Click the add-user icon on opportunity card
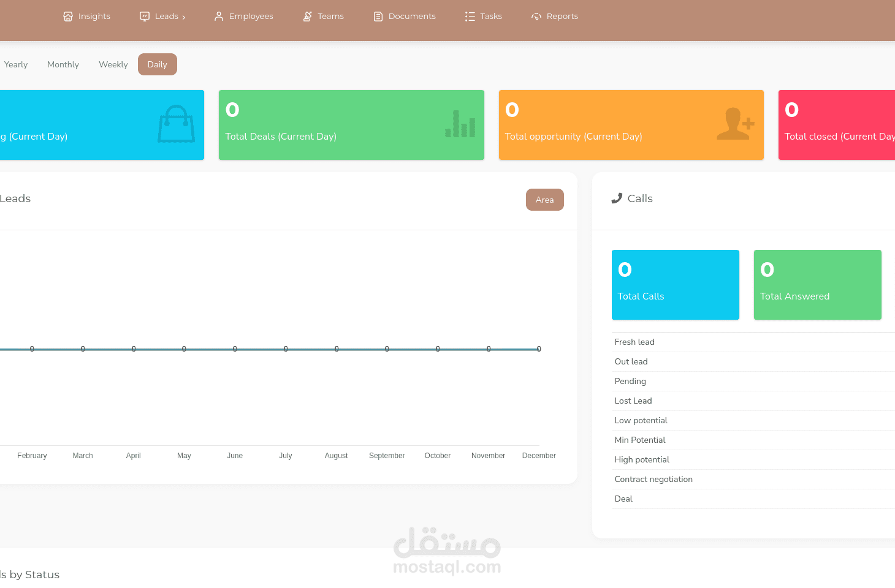 (736, 124)
